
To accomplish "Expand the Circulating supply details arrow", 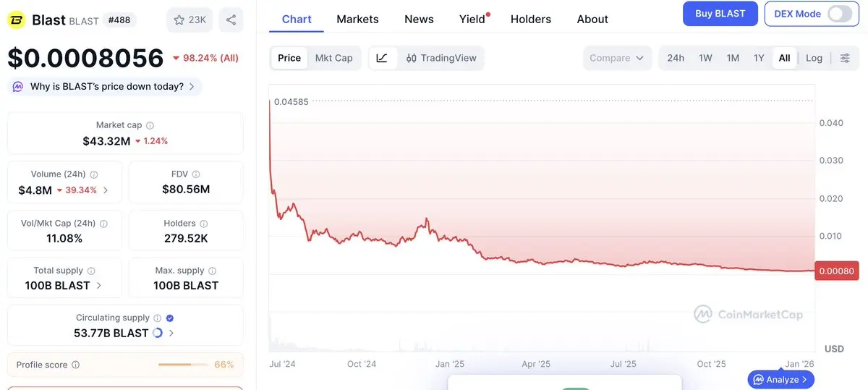I will [171, 334].
